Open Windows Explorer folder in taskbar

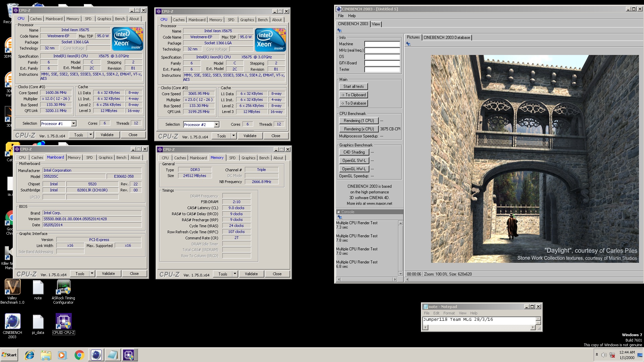[46, 355]
